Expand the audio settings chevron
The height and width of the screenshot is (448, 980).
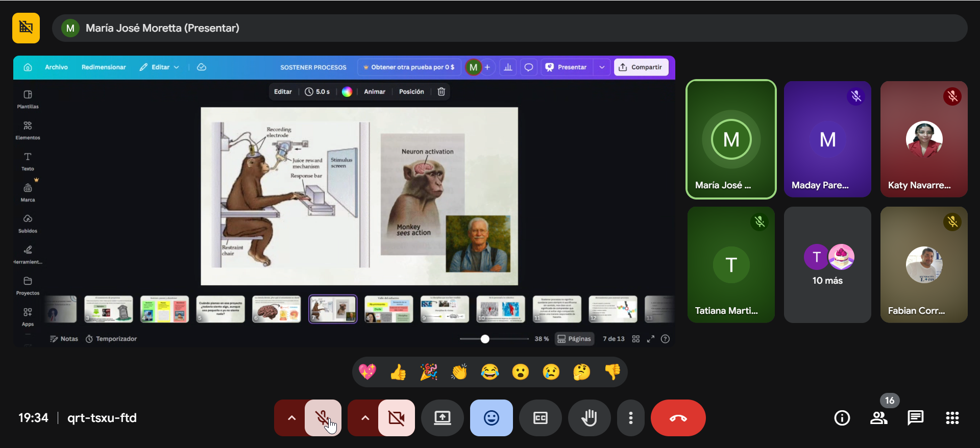pyautogui.click(x=291, y=418)
